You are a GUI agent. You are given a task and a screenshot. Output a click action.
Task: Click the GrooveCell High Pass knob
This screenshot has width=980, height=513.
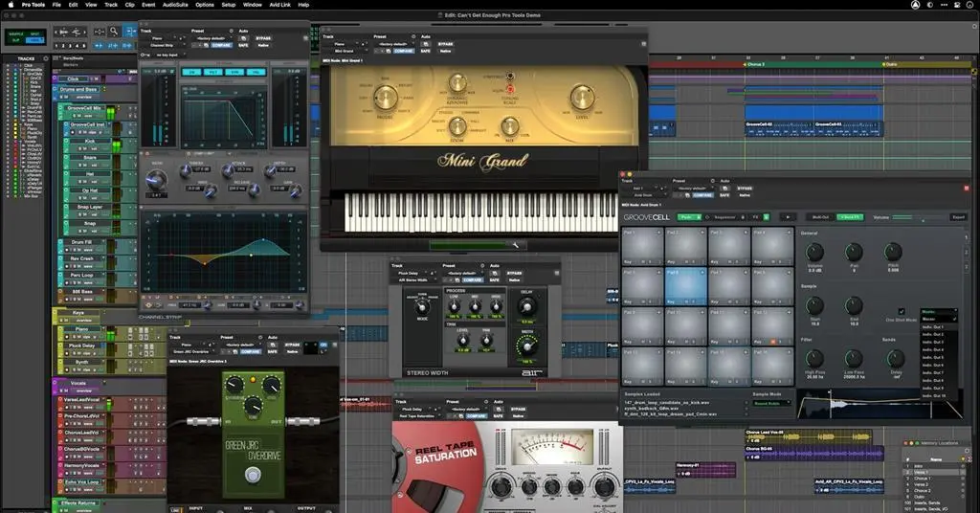[814, 359]
